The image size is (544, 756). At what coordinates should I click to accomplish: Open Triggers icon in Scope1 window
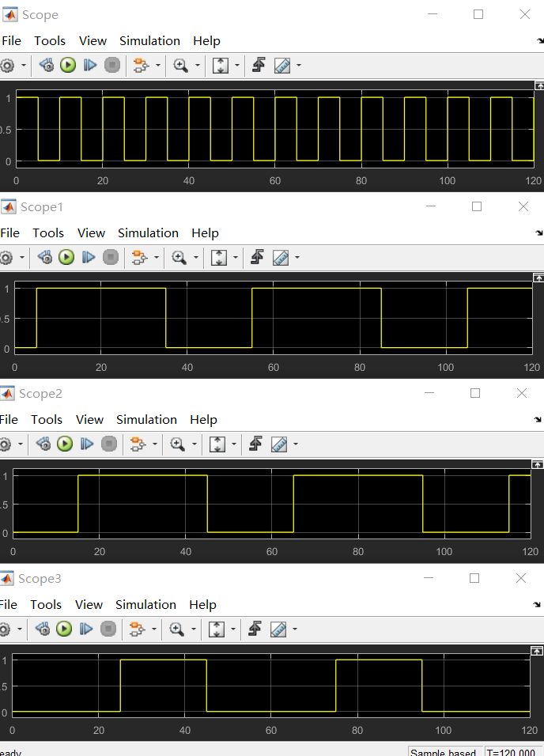[x=257, y=256]
